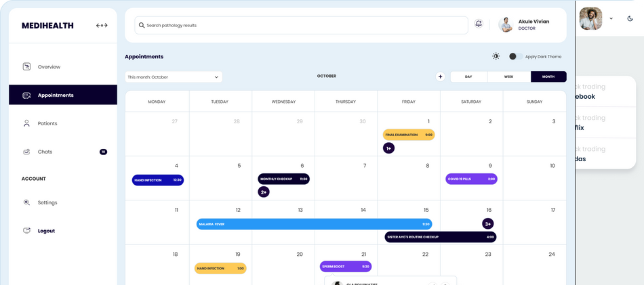Click the plus add appointment icon

440,77
